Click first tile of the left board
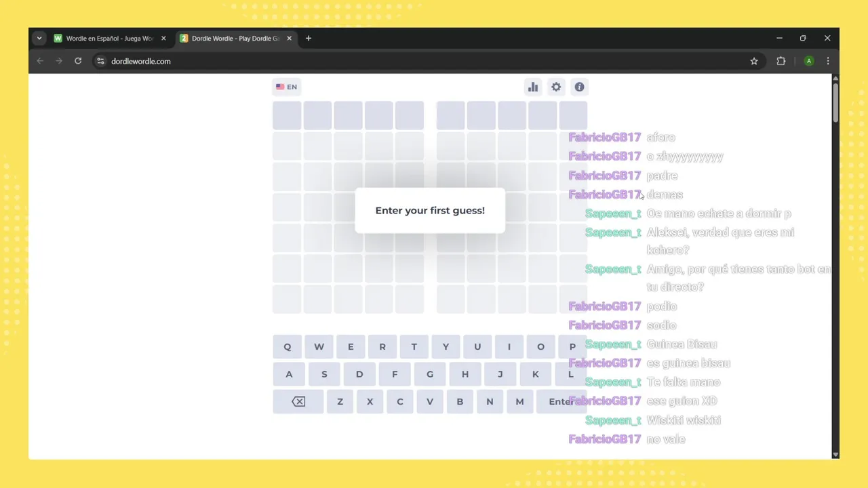The width and height of the screenshot is (868, 488). pos(287,115)
